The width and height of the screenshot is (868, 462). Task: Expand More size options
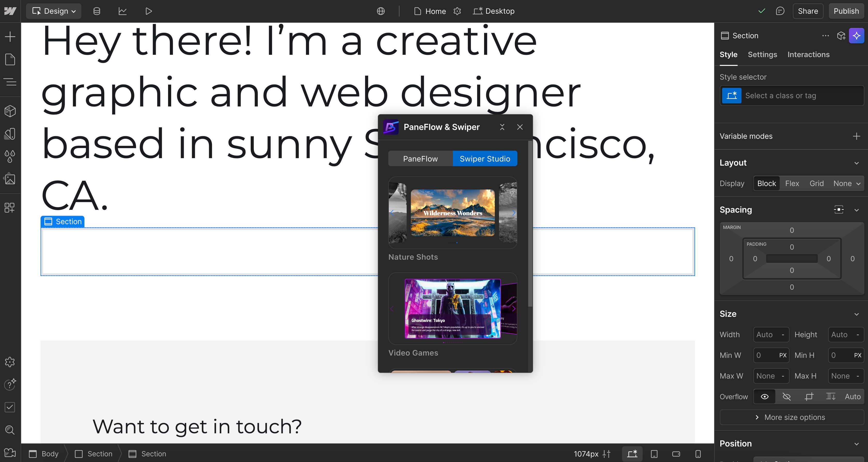[792, 417]
